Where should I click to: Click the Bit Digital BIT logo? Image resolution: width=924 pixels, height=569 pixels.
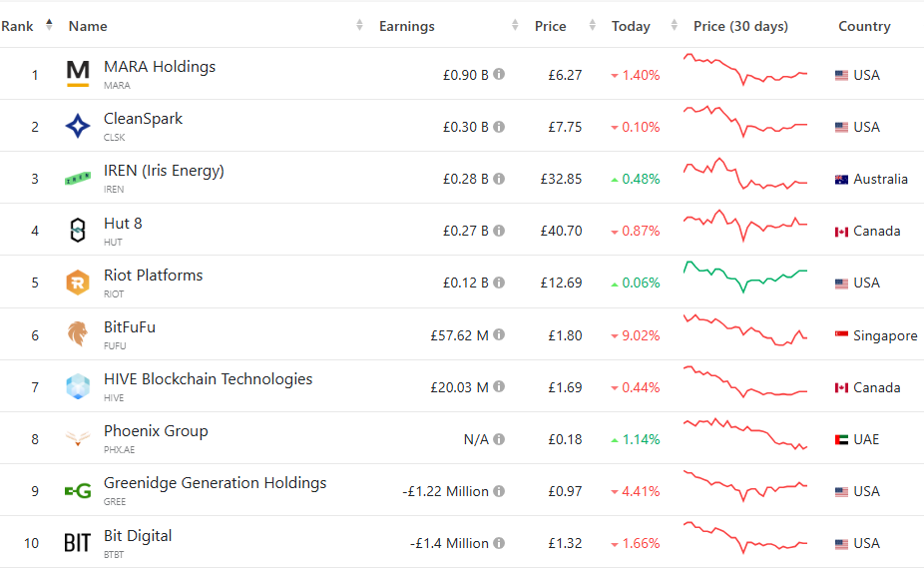coord(78,543)
